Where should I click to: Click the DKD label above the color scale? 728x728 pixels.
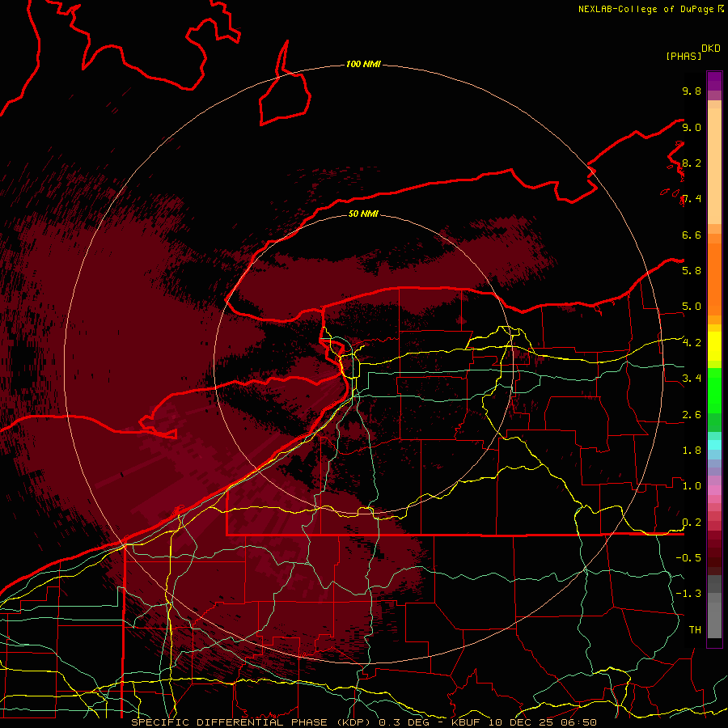710,49
